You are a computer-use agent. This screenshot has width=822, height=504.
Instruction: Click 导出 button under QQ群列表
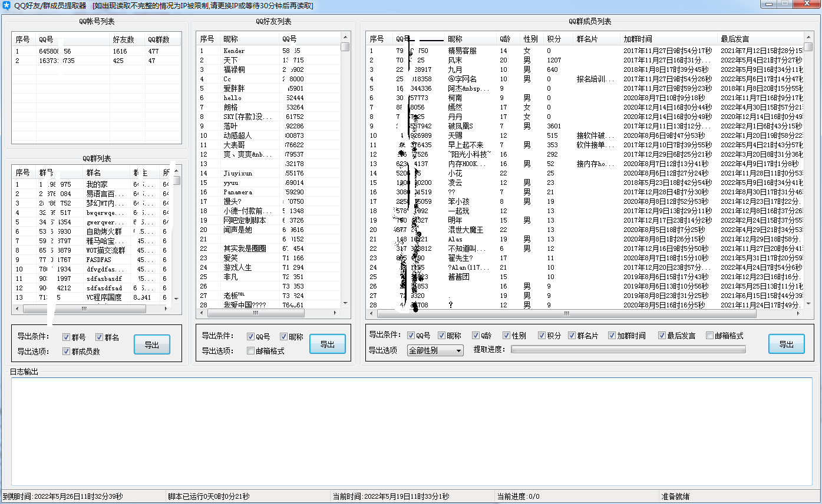tap(152, 344)
